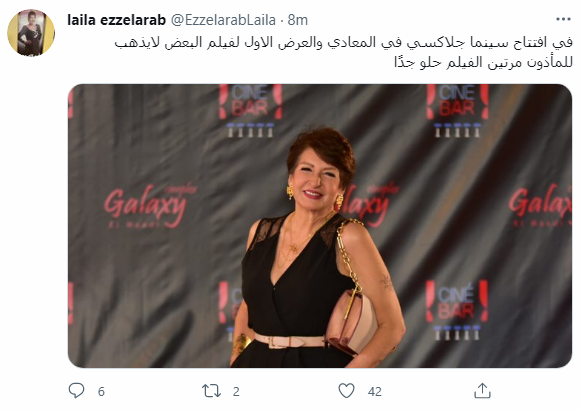The height and width of the screenshot is (410, 580).
Task: Click the retweet count showing 2
Action: coord(236,391)
